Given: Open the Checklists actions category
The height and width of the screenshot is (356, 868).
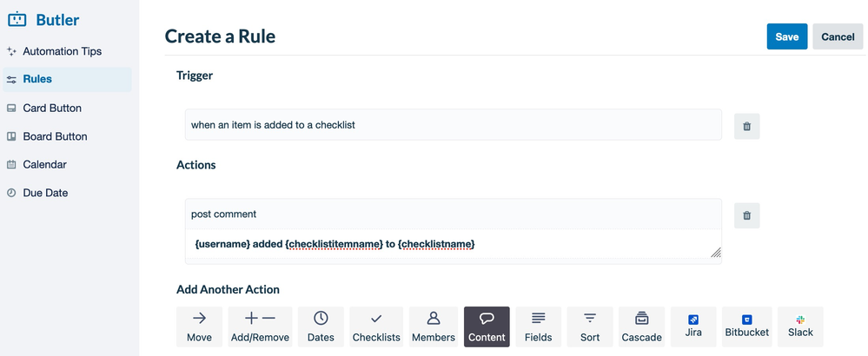Looking at the screenshot, I should (x=376, y=326).
